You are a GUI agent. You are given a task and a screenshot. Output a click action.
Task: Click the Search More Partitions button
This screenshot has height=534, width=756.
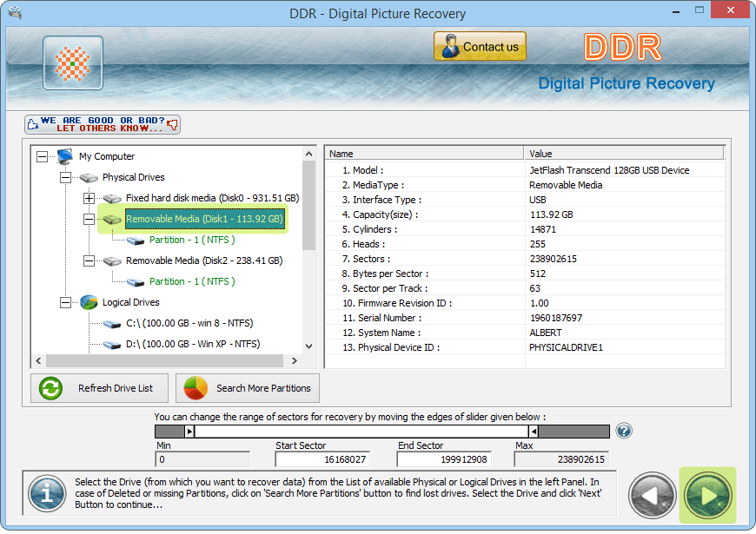[x=248, y=388]
